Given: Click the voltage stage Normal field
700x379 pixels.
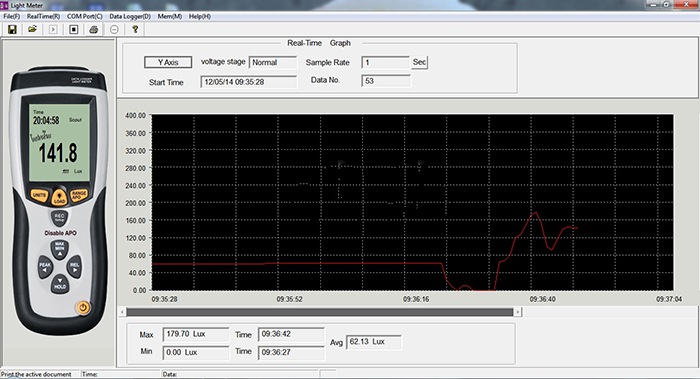Looking at the screenshot, I should coord(273,62).
